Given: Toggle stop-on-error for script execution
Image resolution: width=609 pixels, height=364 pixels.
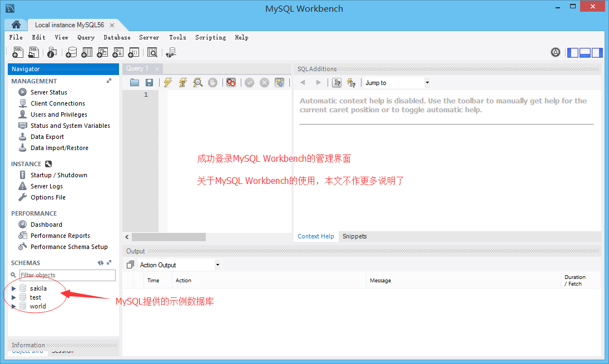Looking at the screenshot, I should coord(231,82).
